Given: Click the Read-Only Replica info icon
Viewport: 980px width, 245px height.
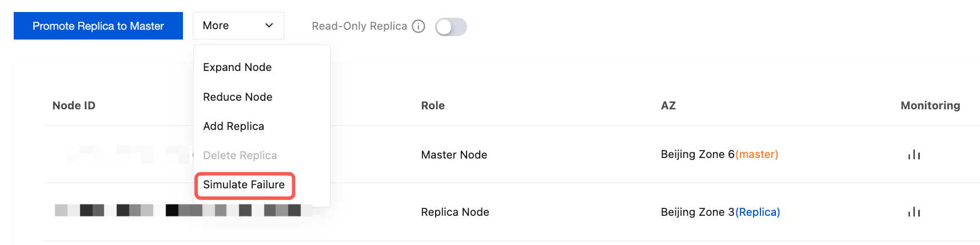Looking at the screenshot, I should coord(419,26).
